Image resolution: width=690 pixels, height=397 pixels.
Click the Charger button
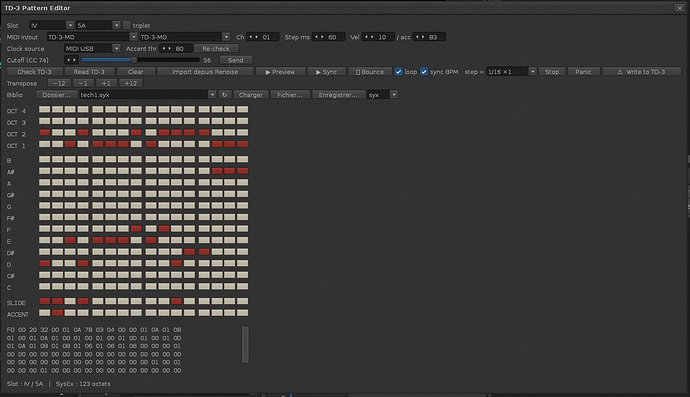click(x=251, y=95)
